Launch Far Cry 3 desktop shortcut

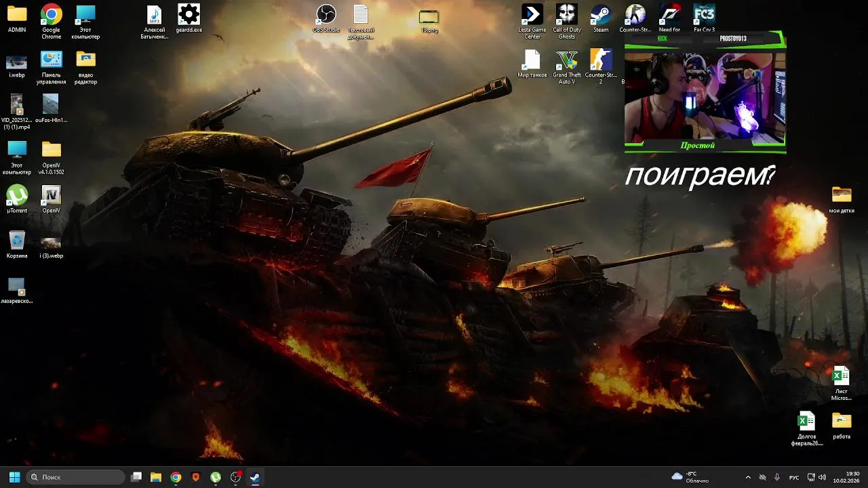point(704,19)
